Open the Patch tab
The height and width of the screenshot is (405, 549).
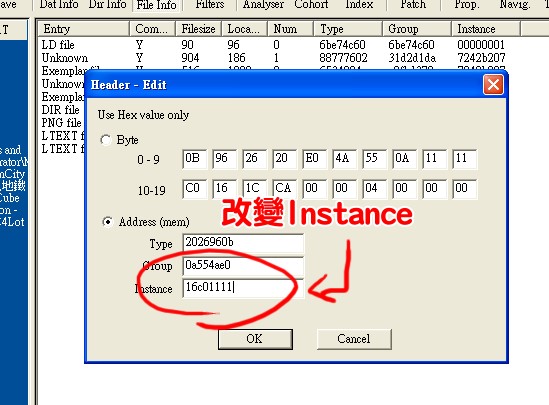tap(413, 5)
